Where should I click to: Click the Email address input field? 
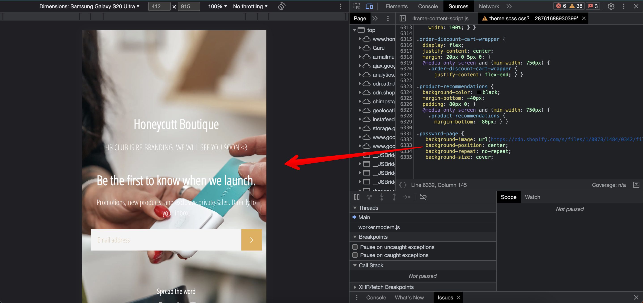(x=166, y=240)
